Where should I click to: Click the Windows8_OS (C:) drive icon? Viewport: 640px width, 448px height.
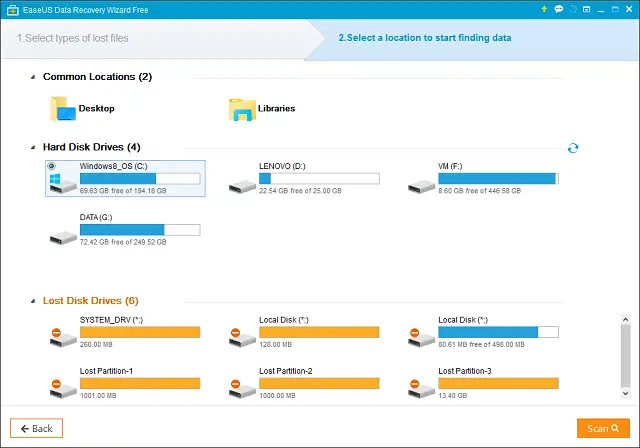[63, 184]
